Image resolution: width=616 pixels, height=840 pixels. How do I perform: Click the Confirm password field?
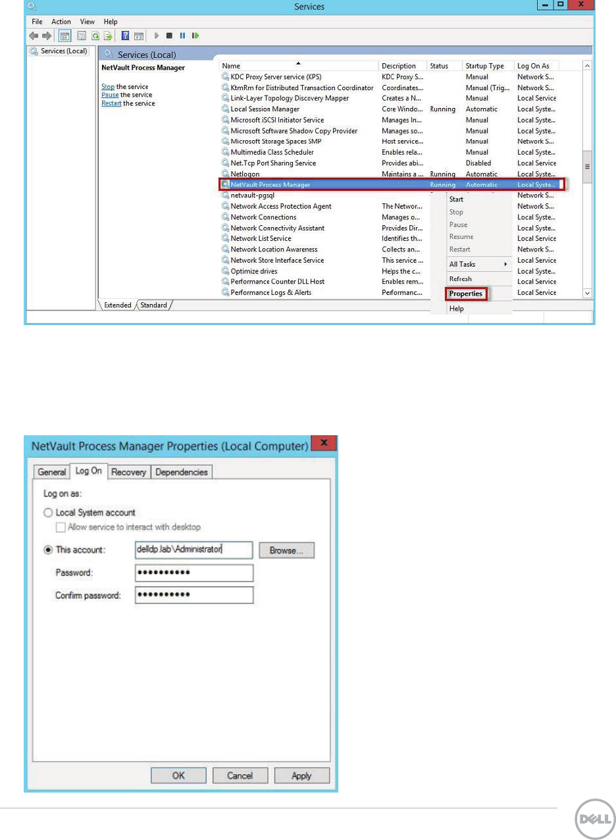click(x=194, y=595)
